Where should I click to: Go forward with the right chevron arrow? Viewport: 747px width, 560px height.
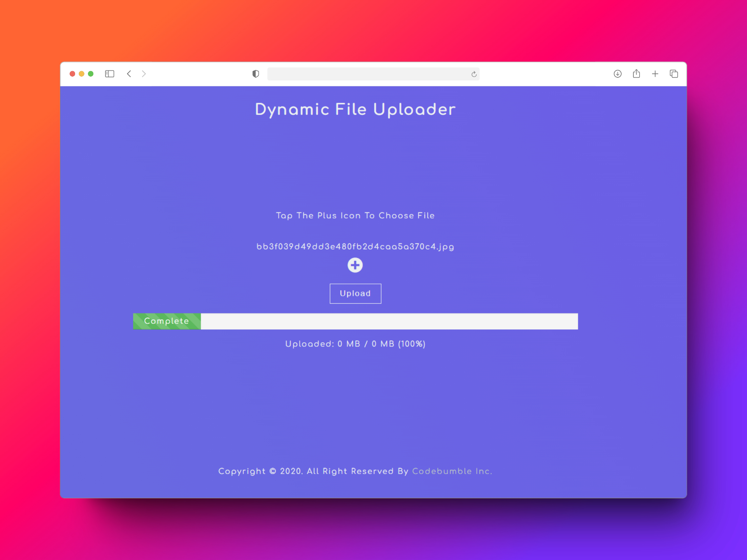144,74
